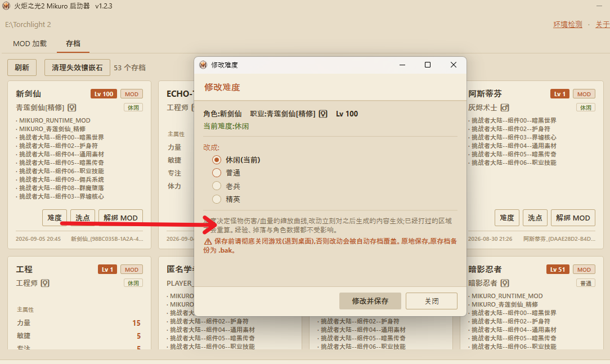Click the 挑战者大陆--组件09--佣兵系统 mod entry
The width and height of the screenshot is (610, 364).
61,179
